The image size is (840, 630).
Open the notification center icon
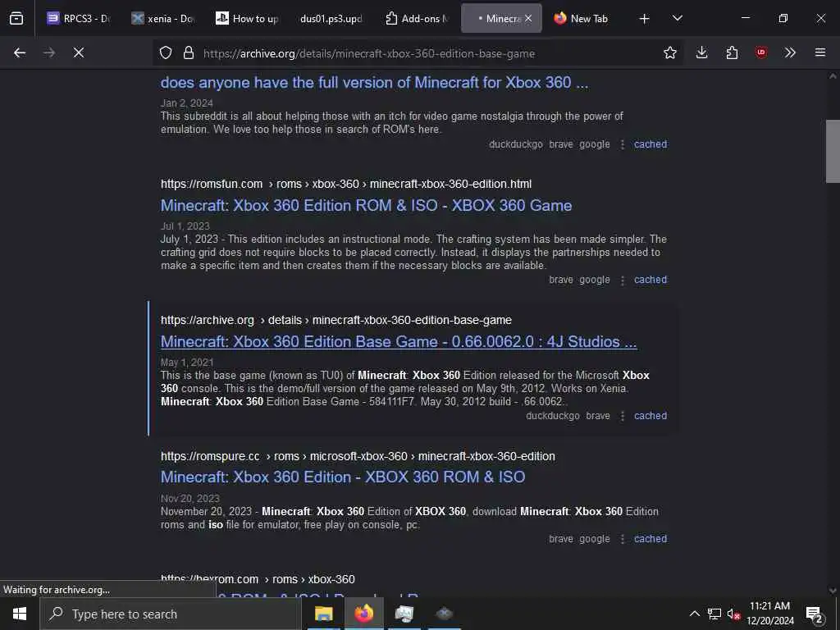pyautogui.click(x=815, y=614)
